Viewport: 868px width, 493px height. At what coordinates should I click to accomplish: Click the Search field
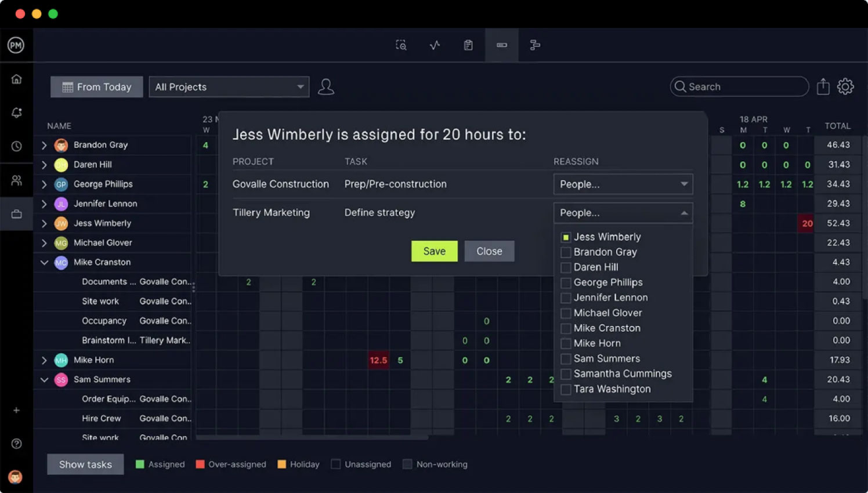[739, 86]
